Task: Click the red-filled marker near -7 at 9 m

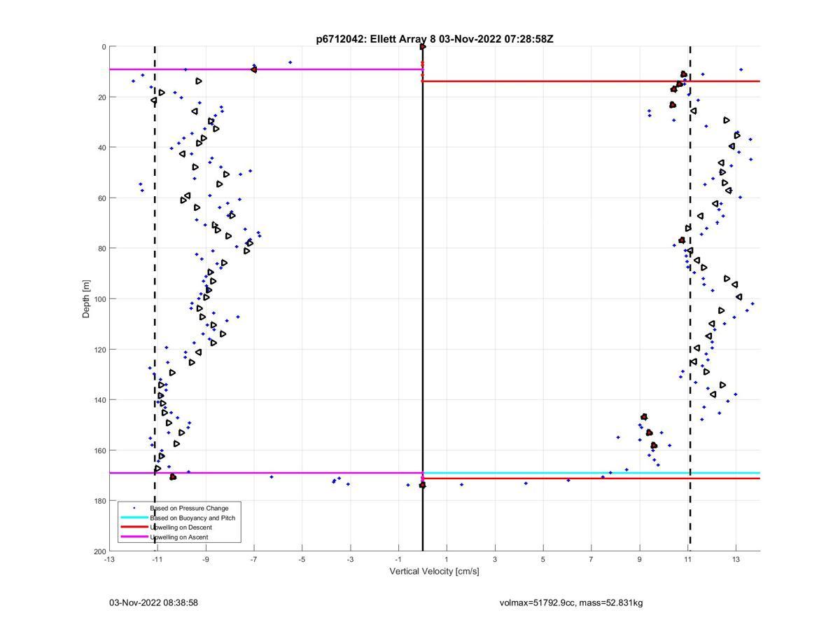Action: pyautogui.click(x=253, y=69)
